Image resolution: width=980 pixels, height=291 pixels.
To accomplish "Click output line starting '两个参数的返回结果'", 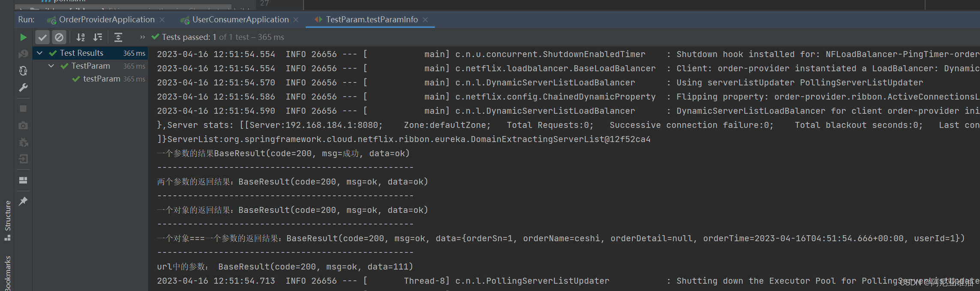I will pyautogui.click(x=292, y=182).
